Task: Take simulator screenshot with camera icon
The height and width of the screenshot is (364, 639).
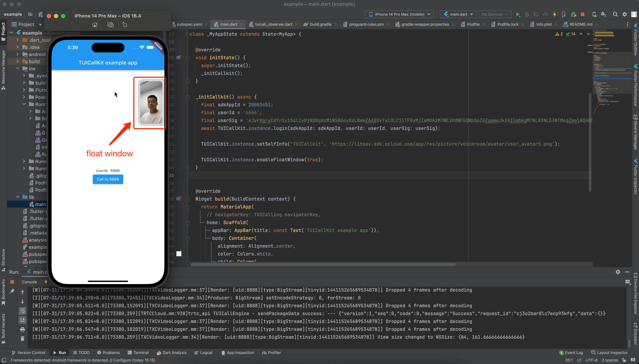Action: tap(110, 25)
